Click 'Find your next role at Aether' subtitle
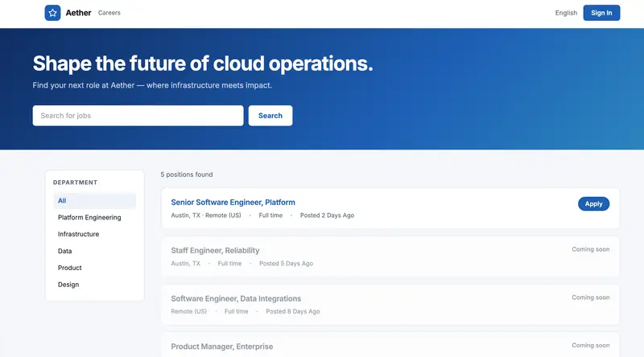The image size is (644, 357). (152, 85)
